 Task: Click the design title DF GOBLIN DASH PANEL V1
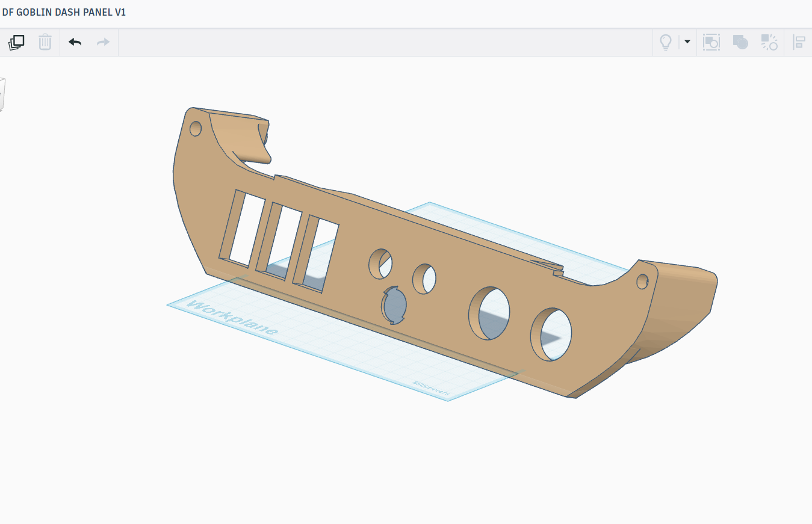coord(64,12)
